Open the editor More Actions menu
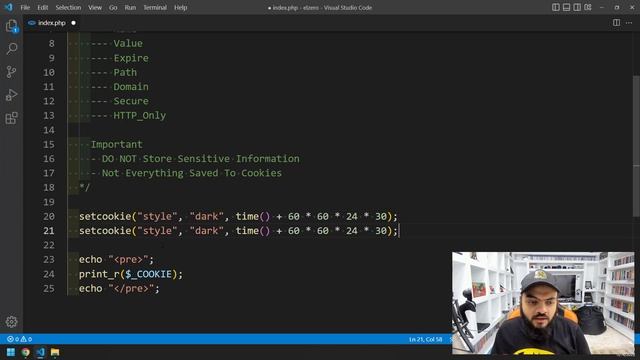 click(x=629, y=23)
